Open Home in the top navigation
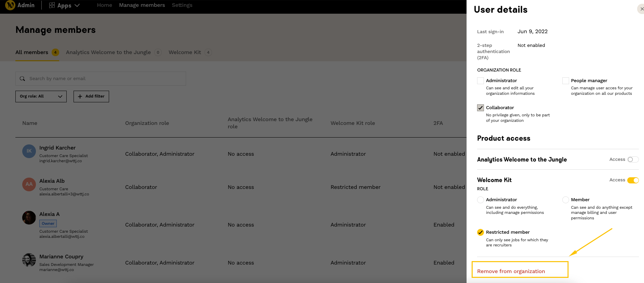 [x=104, y=5]
